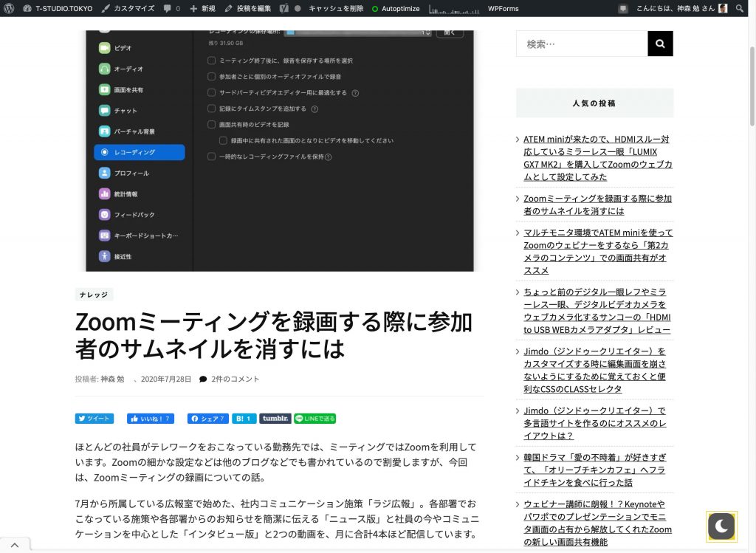Open the ウェビナー講師に朗報 Keynote post link
The image size is (756, 553).
(598, 523)
